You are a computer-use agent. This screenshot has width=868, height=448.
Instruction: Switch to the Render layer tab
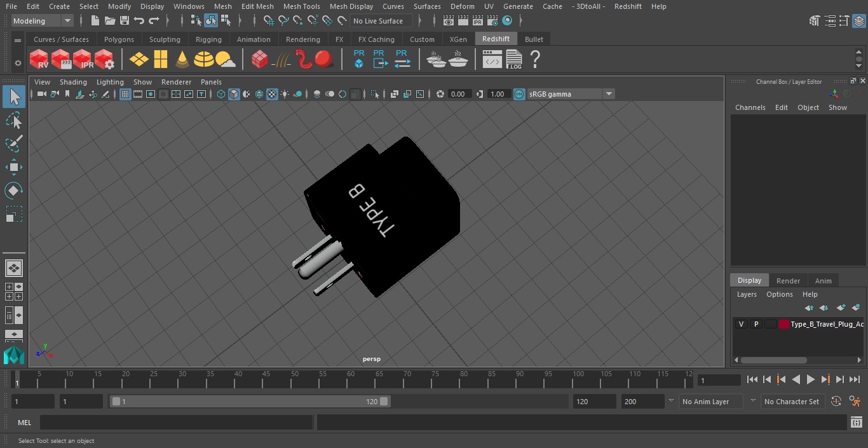[x=788, y=280]
